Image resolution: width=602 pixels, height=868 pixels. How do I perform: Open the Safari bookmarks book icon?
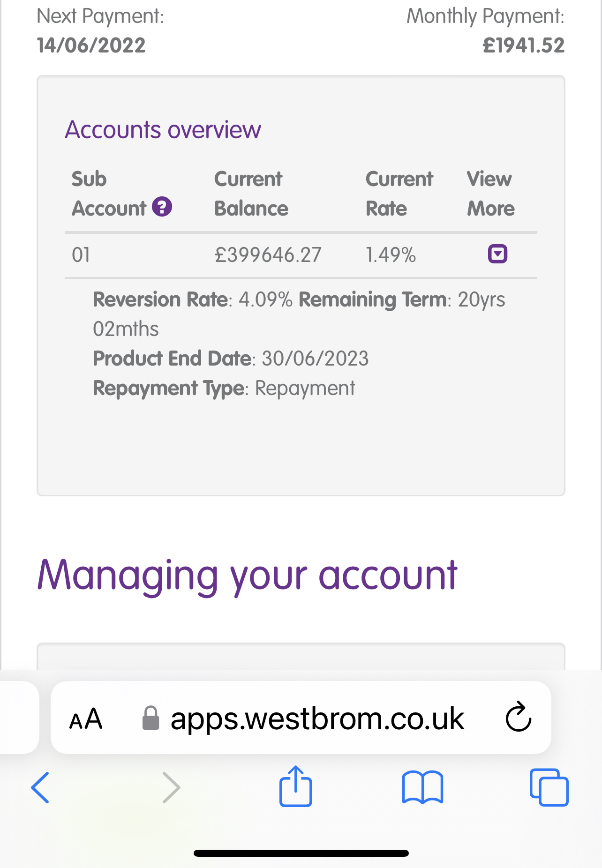click(x=422, y=787)
